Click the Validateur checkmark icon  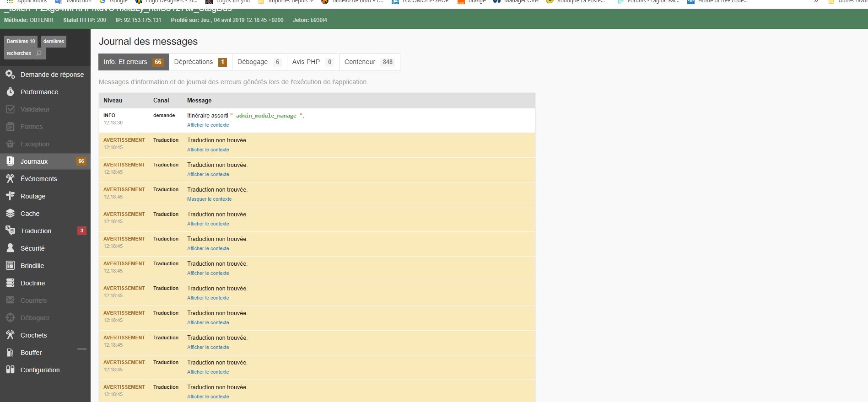coord(10,109)
